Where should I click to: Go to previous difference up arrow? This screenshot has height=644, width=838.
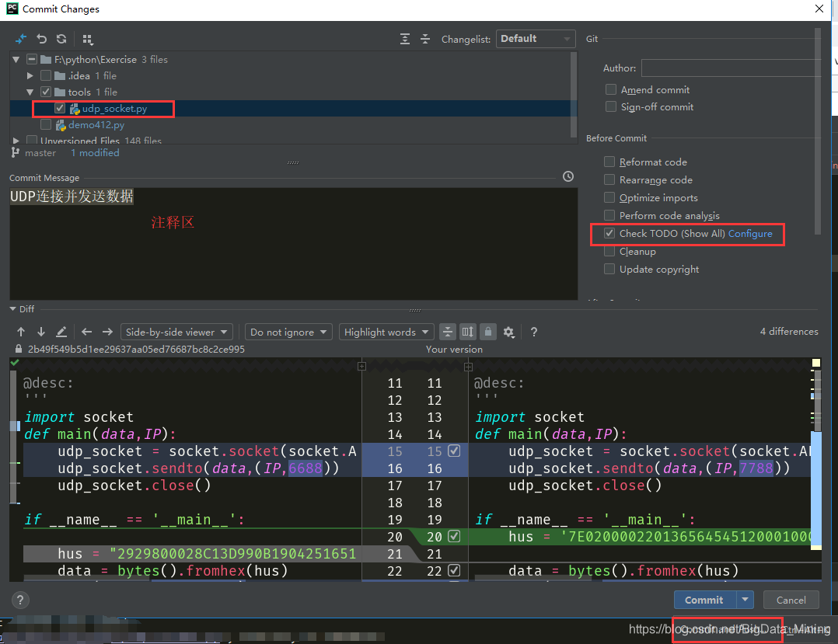click(x=21, y=332)
